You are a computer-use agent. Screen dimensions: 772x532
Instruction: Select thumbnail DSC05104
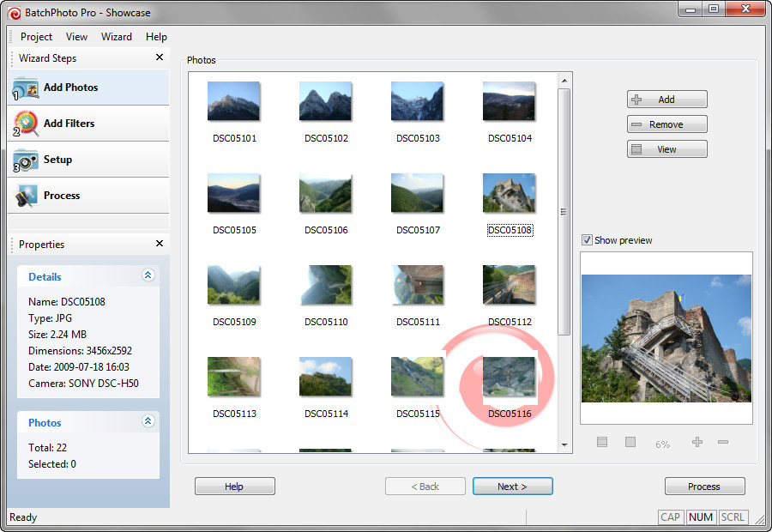tap(509, 101)
